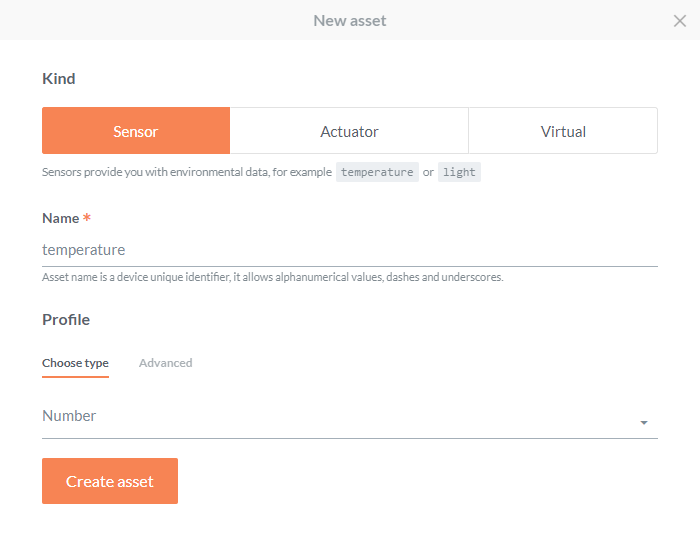Expand the profile type caret arrow

click(x=644, y=423)
